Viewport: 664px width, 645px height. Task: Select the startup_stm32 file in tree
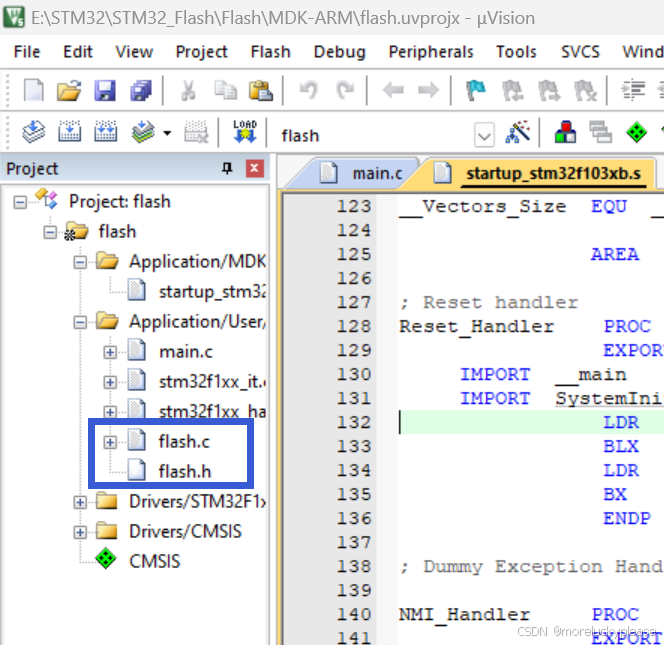[x=212, y=292]
